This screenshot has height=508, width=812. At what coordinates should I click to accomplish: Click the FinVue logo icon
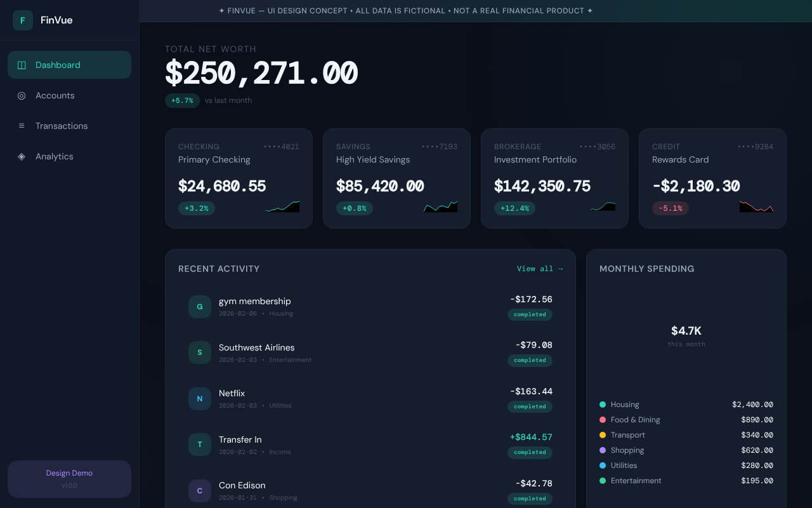22,20
